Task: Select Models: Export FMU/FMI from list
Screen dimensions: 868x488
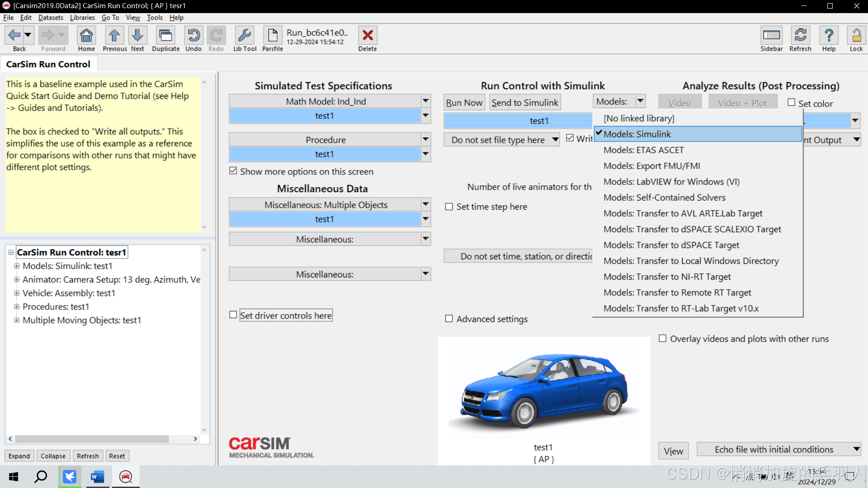Action: pos(651,166)
